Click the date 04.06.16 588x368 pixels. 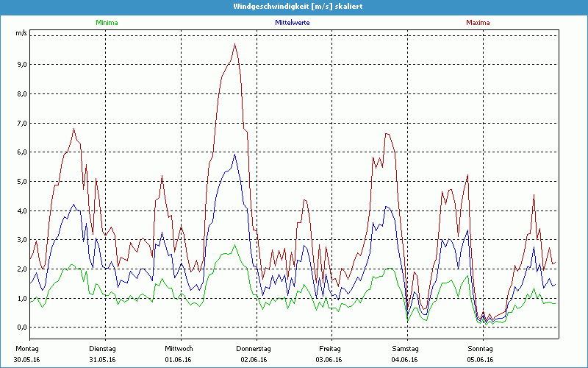click(405, 359)
